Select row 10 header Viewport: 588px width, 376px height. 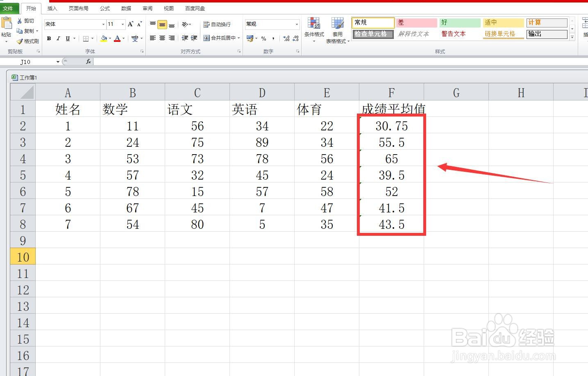point(23,257)
